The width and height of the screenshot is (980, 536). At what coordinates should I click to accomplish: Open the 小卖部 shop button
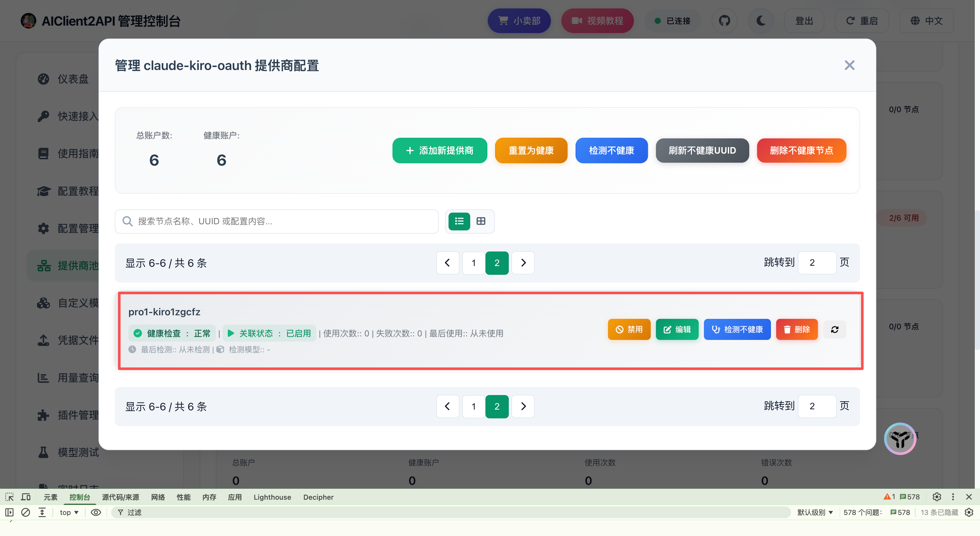click(519, 20)
